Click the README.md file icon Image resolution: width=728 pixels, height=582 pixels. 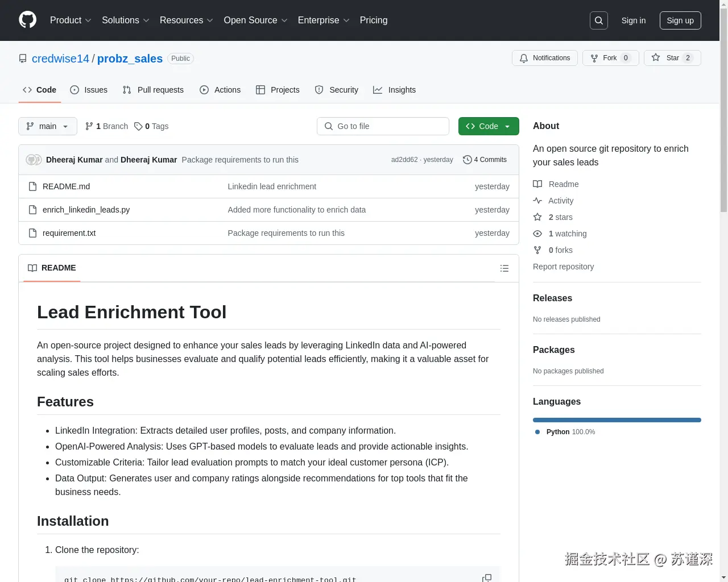pyautogui.click(x=32, y=186)
